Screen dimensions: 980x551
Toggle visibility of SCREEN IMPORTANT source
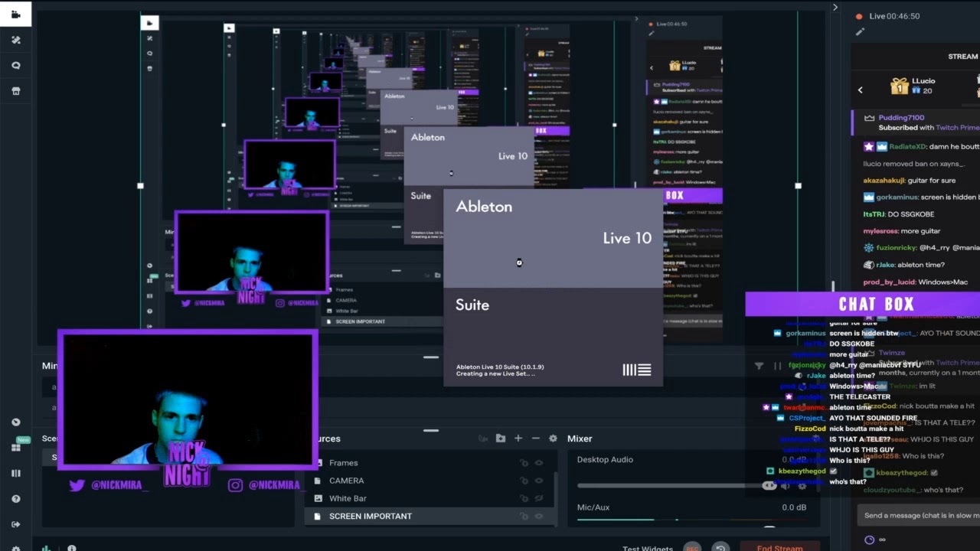pos(539,516)
